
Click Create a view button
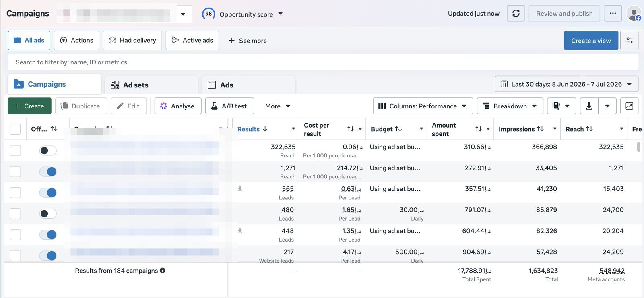click(x=591, y=41)
